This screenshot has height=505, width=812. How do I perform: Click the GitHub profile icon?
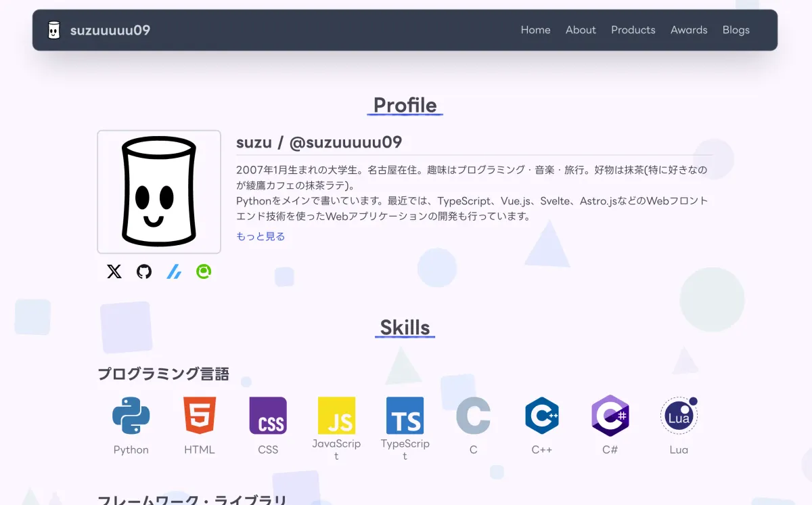coord(143,271)
